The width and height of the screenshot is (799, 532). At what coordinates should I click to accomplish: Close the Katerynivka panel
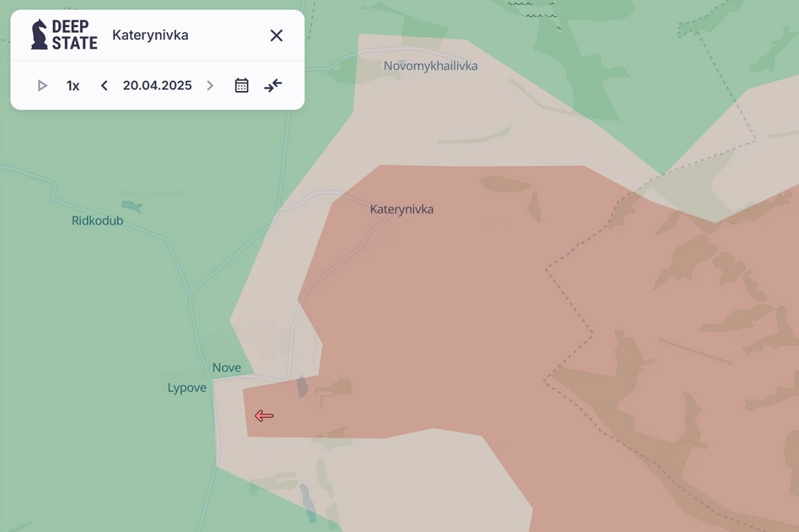point(276,35)
